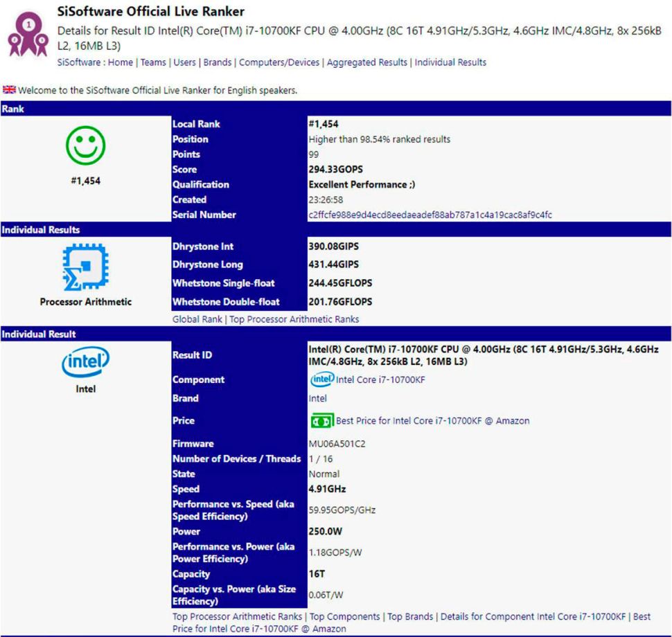Click the Result ID label cell
Viewport: 672px width, 637px height.
(x=239, y=355)
